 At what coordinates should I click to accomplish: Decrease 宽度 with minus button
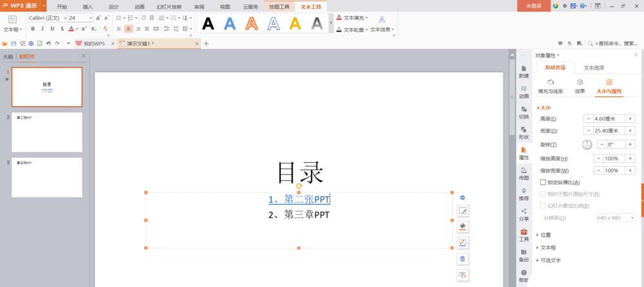[588, 131]
